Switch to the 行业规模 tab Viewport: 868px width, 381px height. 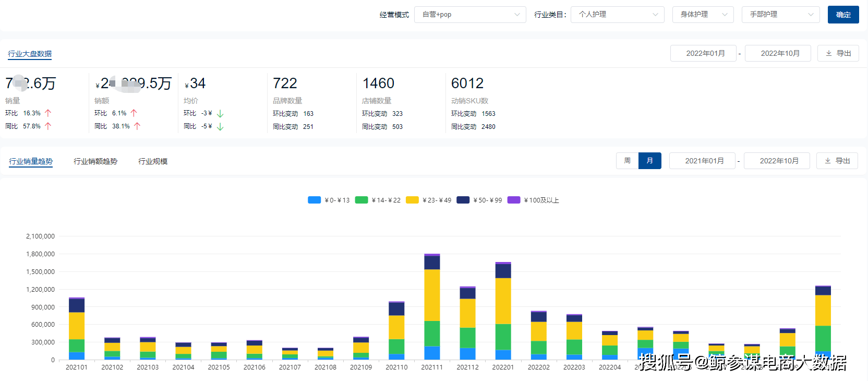(153, 161)
